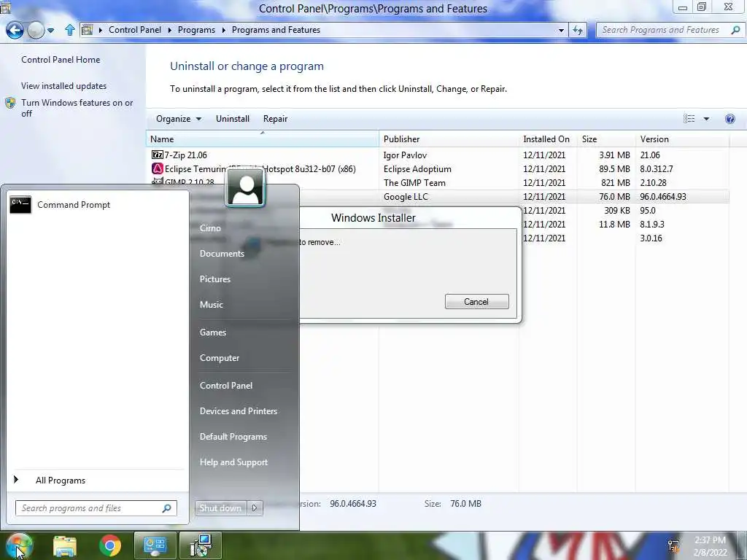
Task: Click the Forward navigation arrow
Action: (x=36, y=31)
